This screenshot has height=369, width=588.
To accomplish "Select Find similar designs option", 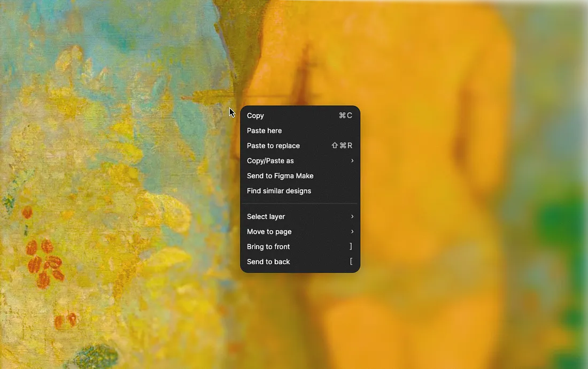I will coord(300,191).
